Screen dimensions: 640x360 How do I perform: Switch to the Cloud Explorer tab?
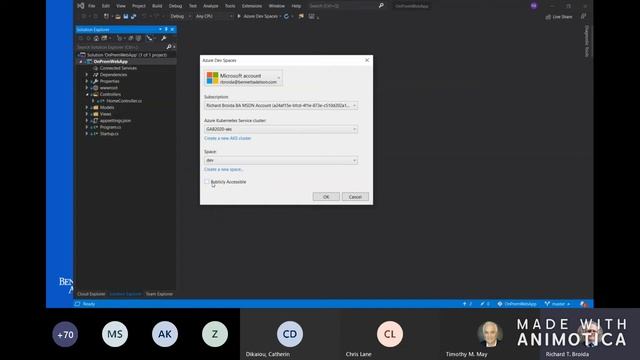91,294
